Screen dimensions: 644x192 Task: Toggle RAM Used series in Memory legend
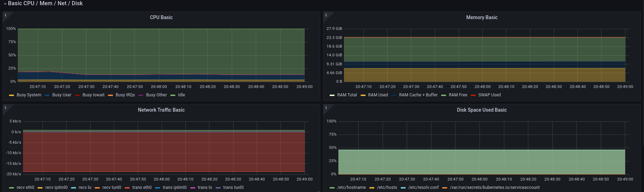point(378,95)
